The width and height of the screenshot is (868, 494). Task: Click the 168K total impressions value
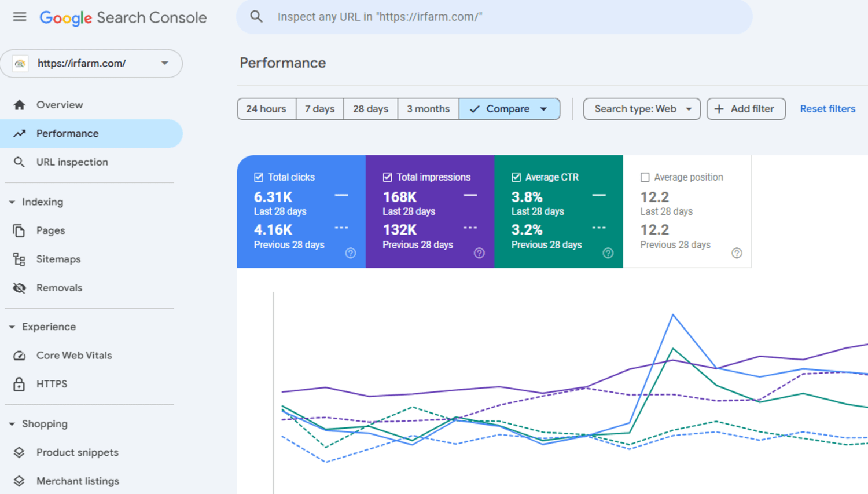tap(400, 197)
